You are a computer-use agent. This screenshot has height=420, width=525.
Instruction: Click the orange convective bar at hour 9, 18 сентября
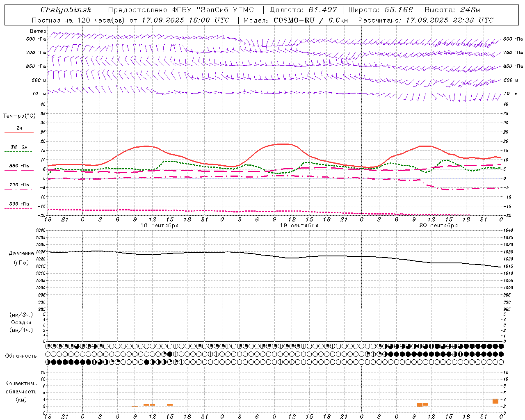(135, 406)
